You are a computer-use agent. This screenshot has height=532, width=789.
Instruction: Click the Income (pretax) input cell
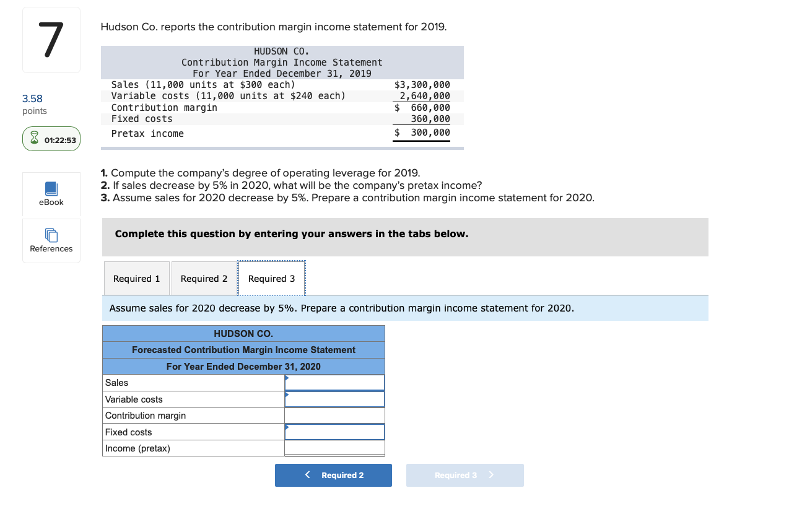click(x=334, y=448)
